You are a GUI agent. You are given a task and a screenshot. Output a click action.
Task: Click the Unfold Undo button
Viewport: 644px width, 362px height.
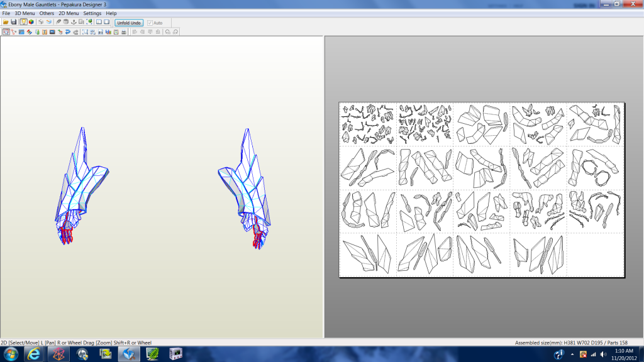(x=129, y=23)
